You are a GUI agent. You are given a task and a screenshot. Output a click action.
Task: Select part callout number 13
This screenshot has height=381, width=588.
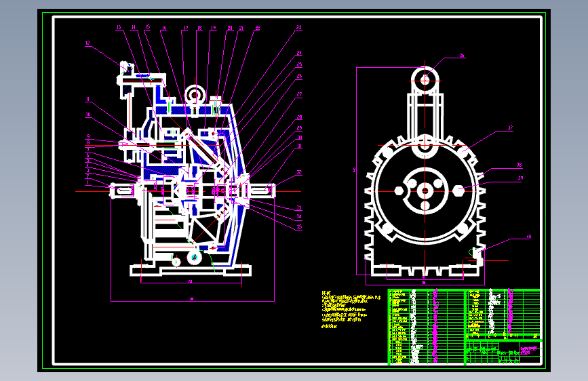click(x=119, y=27)
